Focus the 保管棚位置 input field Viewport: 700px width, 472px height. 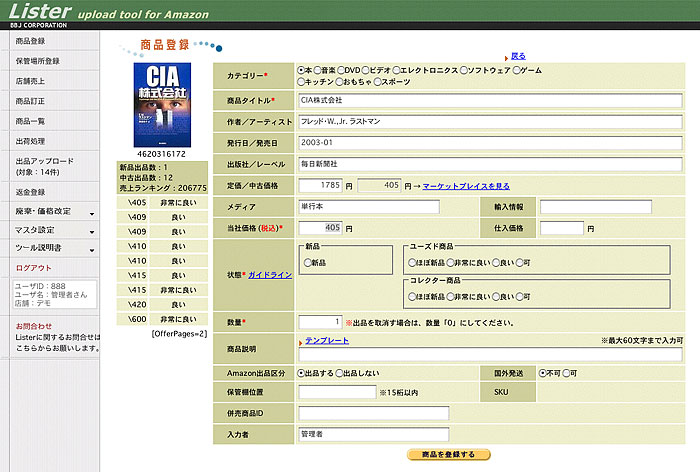pos(337,392)
